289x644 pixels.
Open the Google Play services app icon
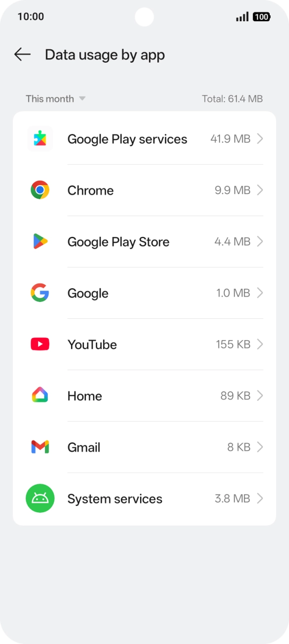point(40,139)
